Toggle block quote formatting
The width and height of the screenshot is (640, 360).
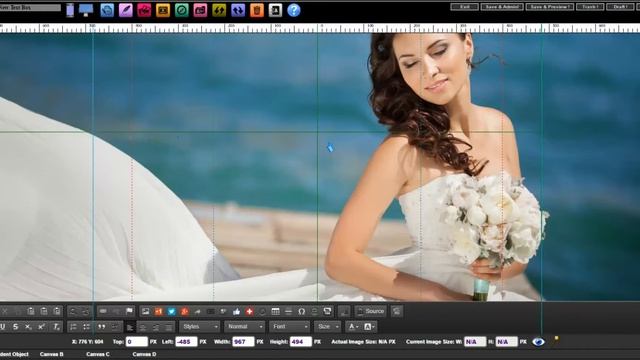[x=101, y=327]
